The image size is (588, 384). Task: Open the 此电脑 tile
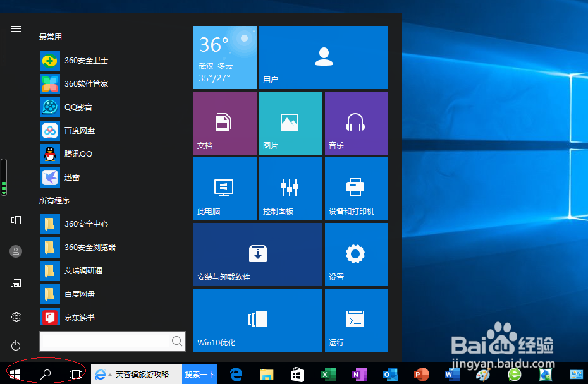click(x=224, y=188)
